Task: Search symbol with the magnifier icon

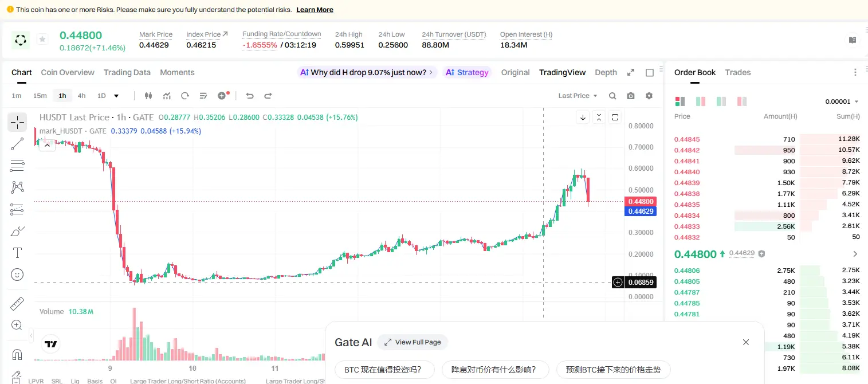Action: pyautogui.click(x=612, y=96)
